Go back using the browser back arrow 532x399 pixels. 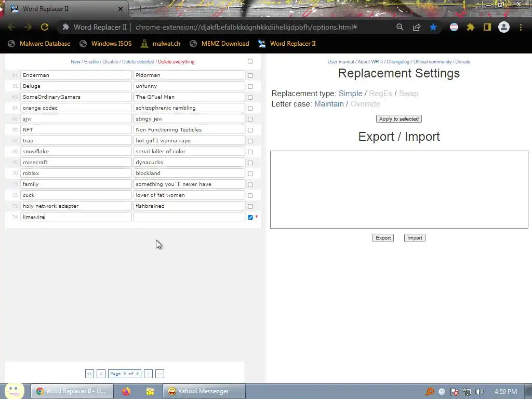(x=11, y=27)
